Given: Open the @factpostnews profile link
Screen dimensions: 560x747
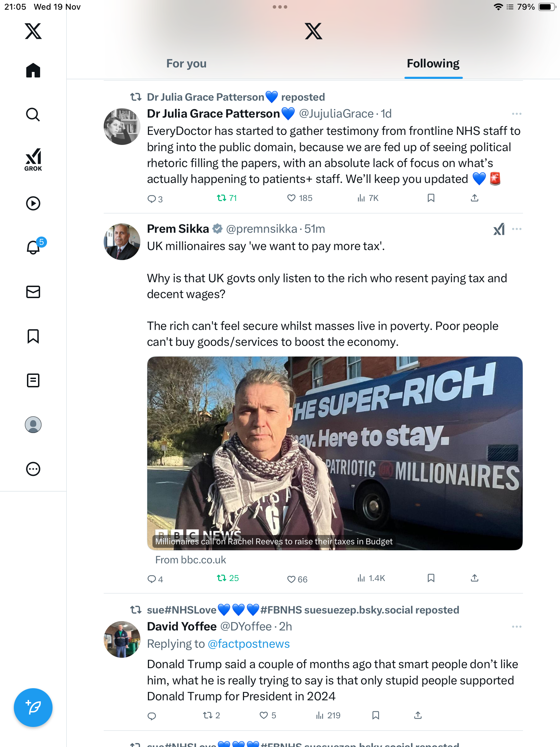Looking at the screenshot, I should 249,644.
